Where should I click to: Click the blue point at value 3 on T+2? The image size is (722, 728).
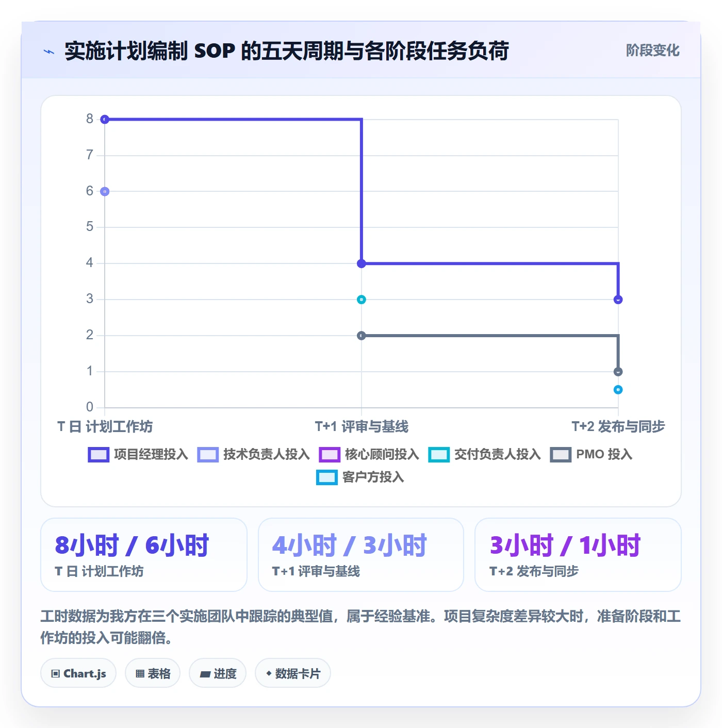(618, 300)
